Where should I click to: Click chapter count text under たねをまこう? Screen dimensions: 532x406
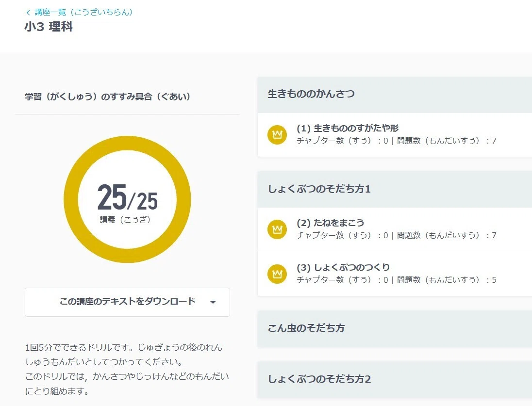point(342,235)
